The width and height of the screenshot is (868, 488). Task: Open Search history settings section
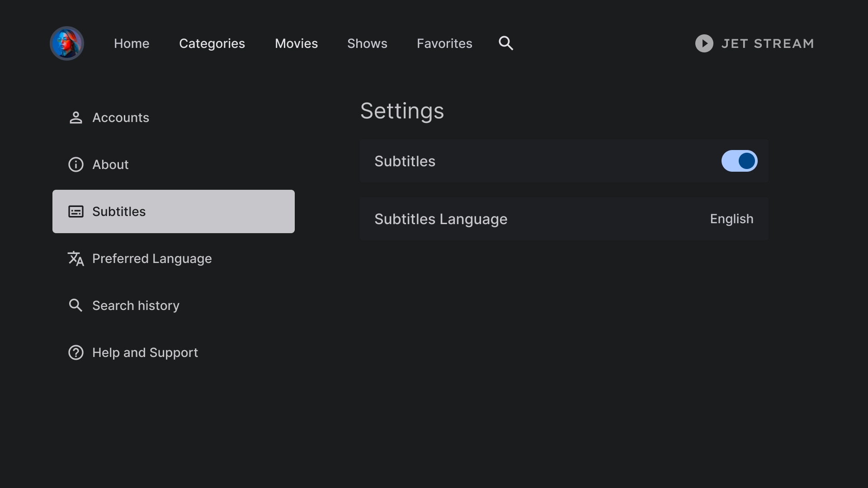tap(135, 305)
